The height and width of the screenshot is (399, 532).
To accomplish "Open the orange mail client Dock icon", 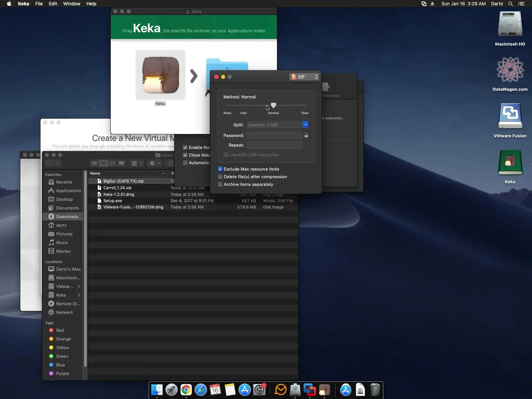I will (x=281, y=390).
